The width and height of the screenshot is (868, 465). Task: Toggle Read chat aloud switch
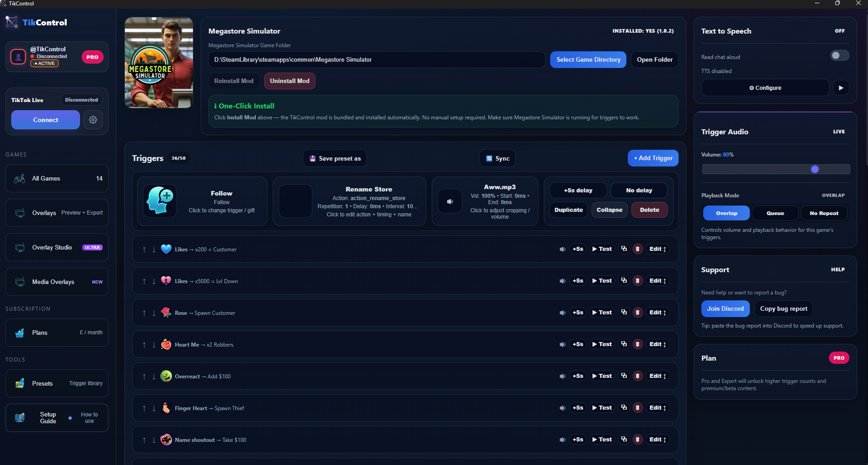(x=839, y=55)
